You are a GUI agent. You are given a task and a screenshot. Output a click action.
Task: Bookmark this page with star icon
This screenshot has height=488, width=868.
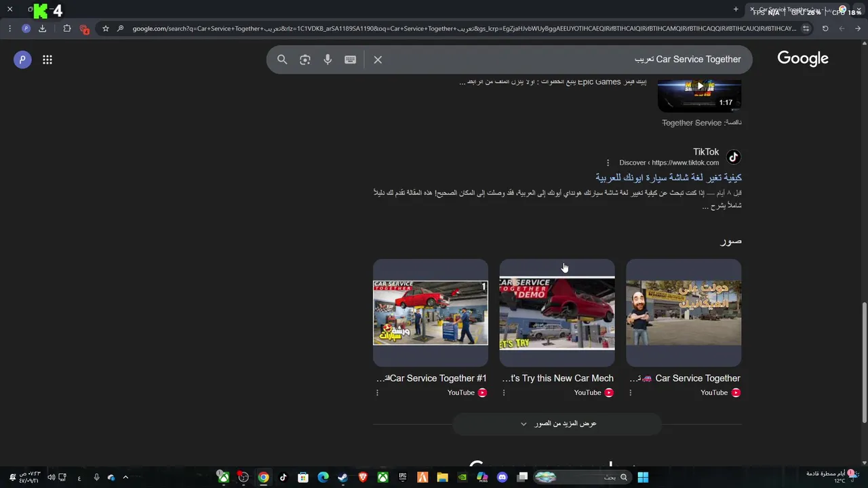(106, 28)
